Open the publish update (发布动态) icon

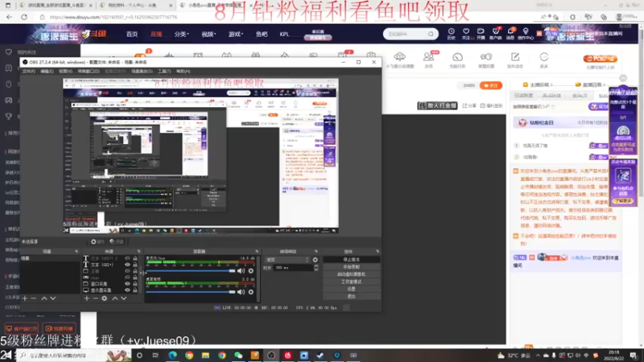(515, 59)
